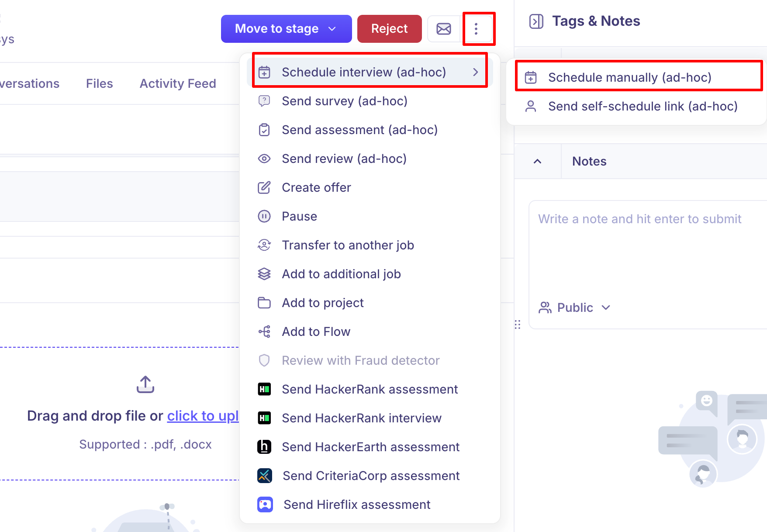This screenshot has width=767, height=532.
Task: Open the Move to stage dropdown
Action: [287, 29]
